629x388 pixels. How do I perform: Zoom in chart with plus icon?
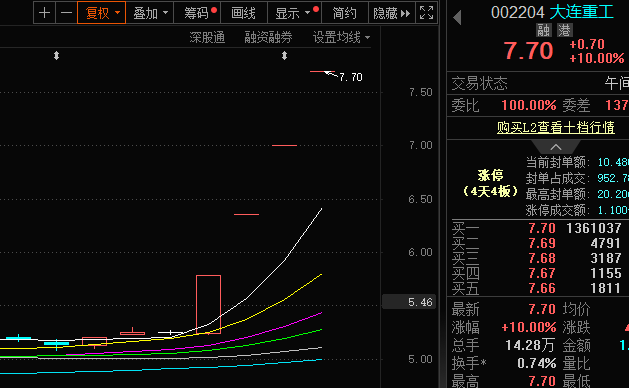45,13
